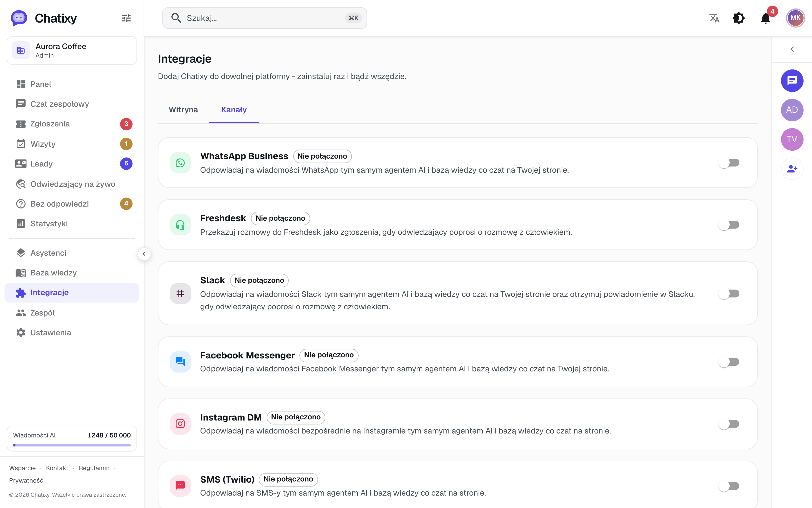Screen dimensions: 812x508
Task: Click the Leady count badge 6
Action: [126, 164]
